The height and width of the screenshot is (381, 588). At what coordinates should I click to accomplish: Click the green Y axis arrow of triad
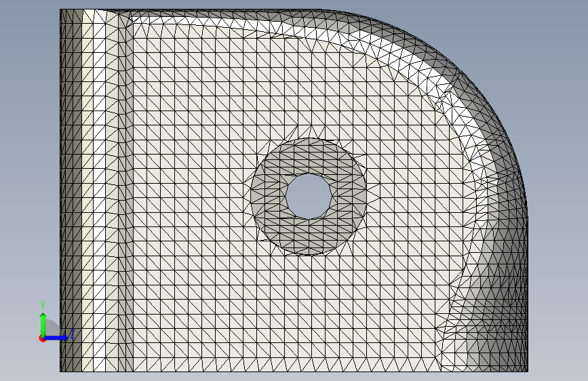[x=43, y=323]
